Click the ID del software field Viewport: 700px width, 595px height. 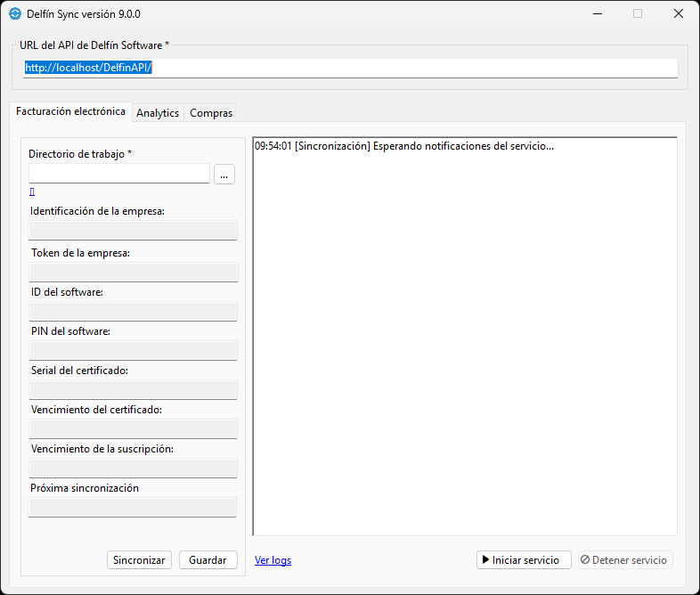pos(133,311)
